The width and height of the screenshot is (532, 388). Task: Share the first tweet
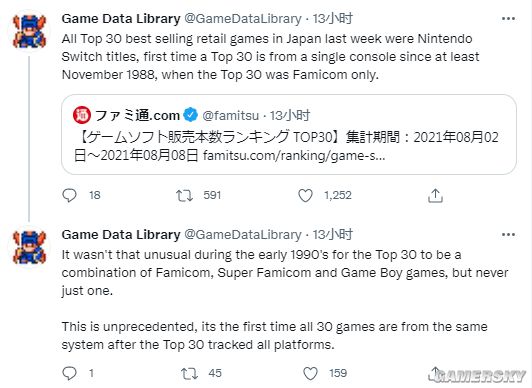435,196
